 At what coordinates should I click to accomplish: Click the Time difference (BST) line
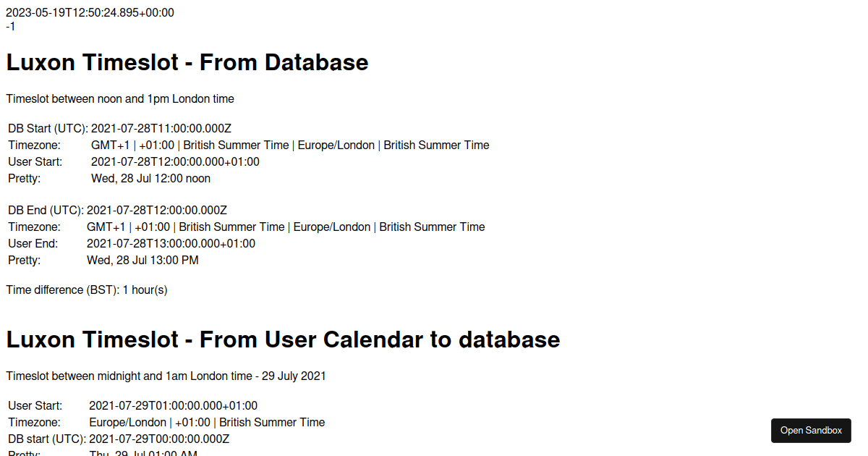pyautogui.click(x=87, y=290)
